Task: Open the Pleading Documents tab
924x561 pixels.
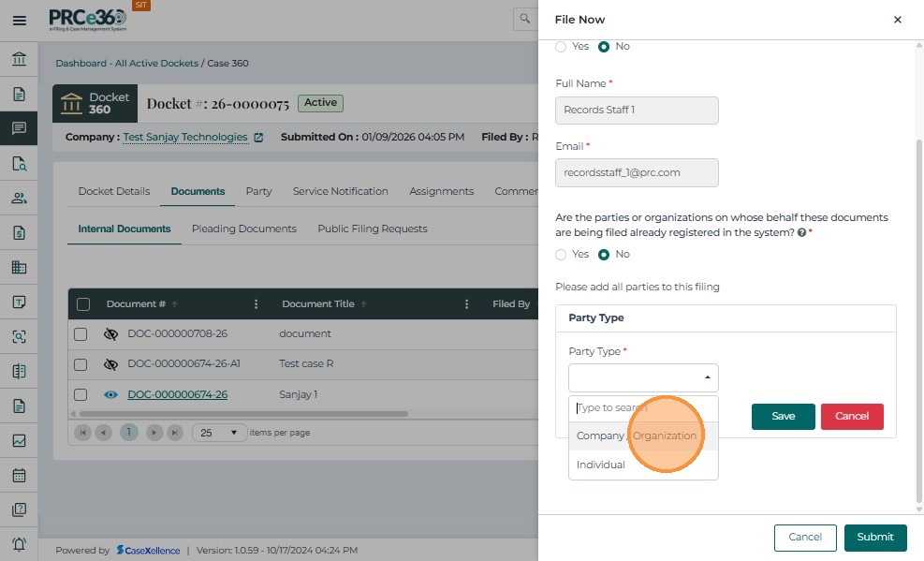Action: tap(243, 229)
